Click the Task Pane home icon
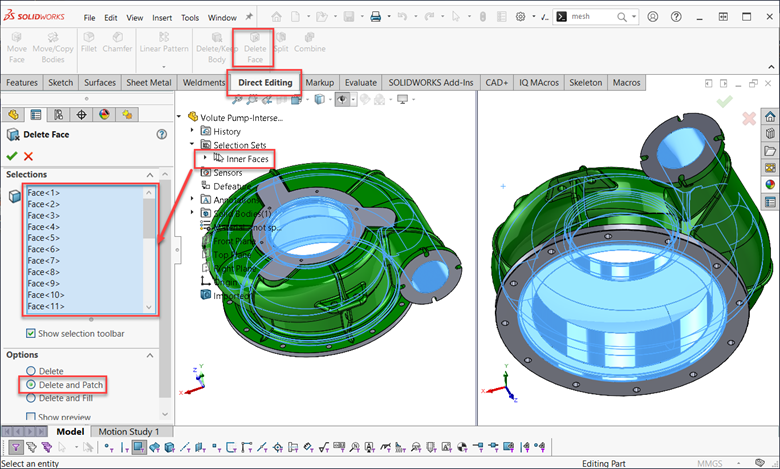Screen dimensions: 780x469 point(770,117)
